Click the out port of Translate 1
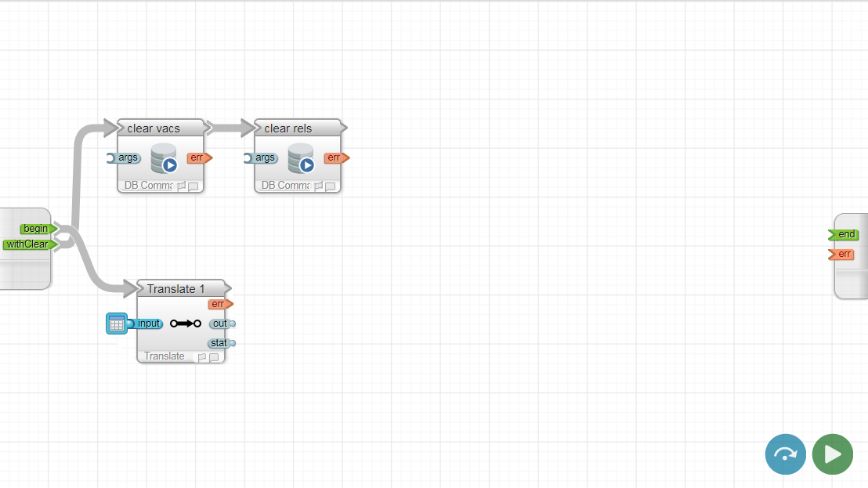The height and width of the screenshot is (488, 868). [x=221, y=324]
